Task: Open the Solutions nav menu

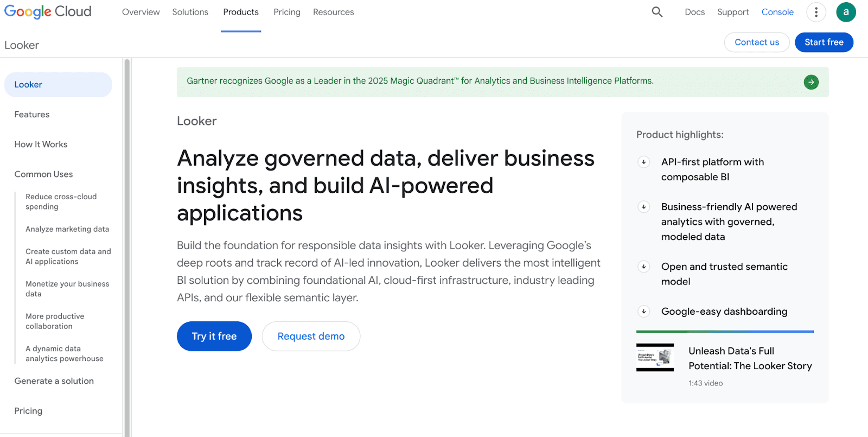Action: (x=190, y=12)
